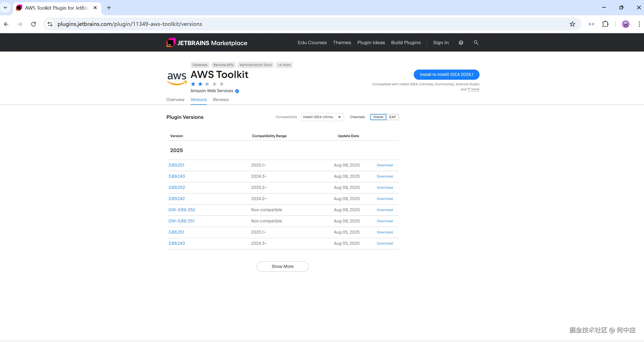Screen dimensions: 644x342
Task: Click Install to IntelliJ IDEA 2024.1 button
Action: tap(446, 75)
